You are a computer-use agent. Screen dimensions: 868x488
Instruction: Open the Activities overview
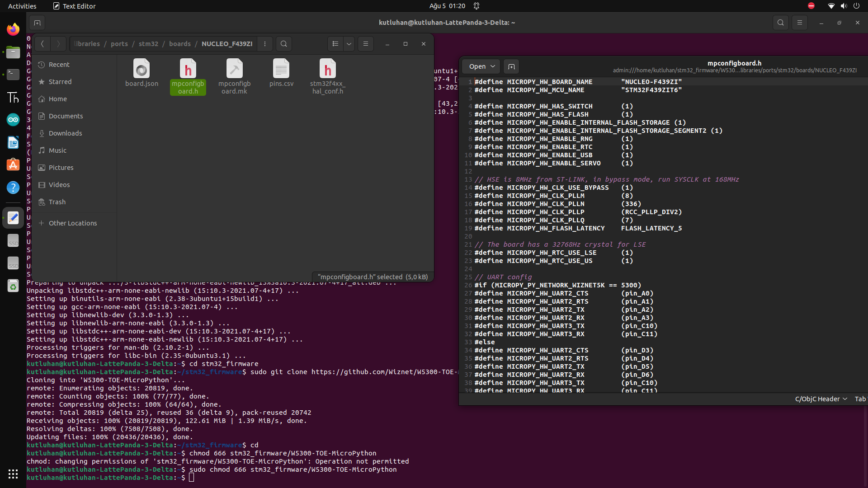[22, 6]
